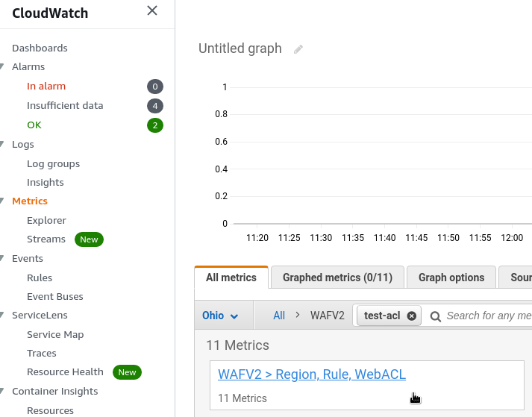Click the search magnifier icon
Image resolution: width=532 pixels, height=417 pixels.
[435, 316]
